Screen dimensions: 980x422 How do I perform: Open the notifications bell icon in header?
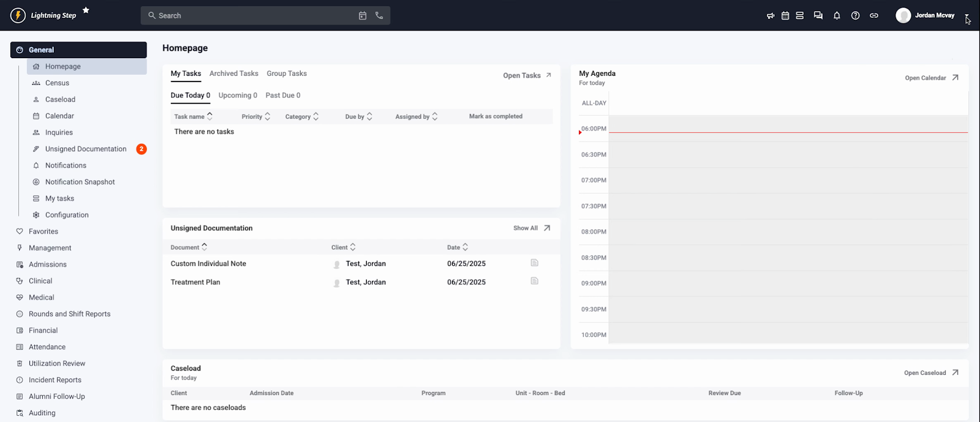837,15
